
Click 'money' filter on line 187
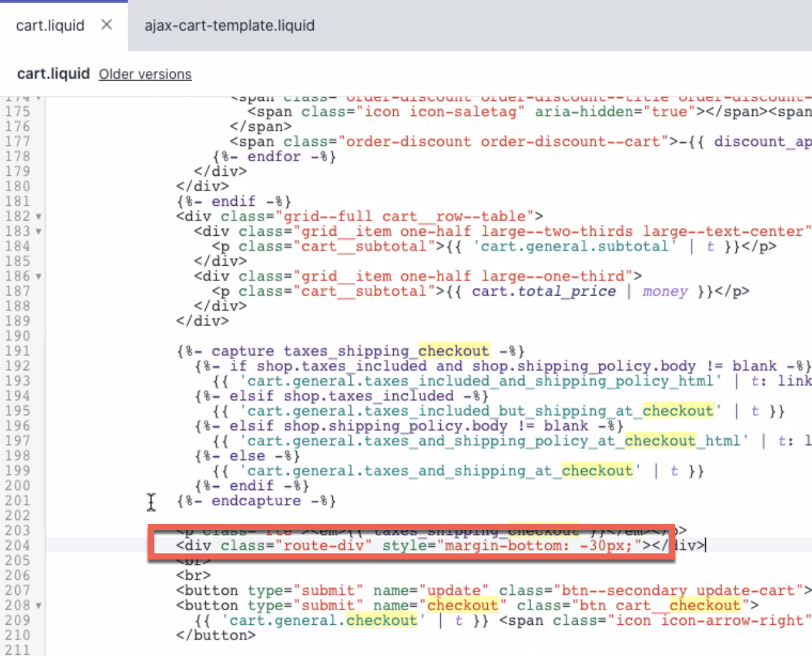tap(665, 291)
